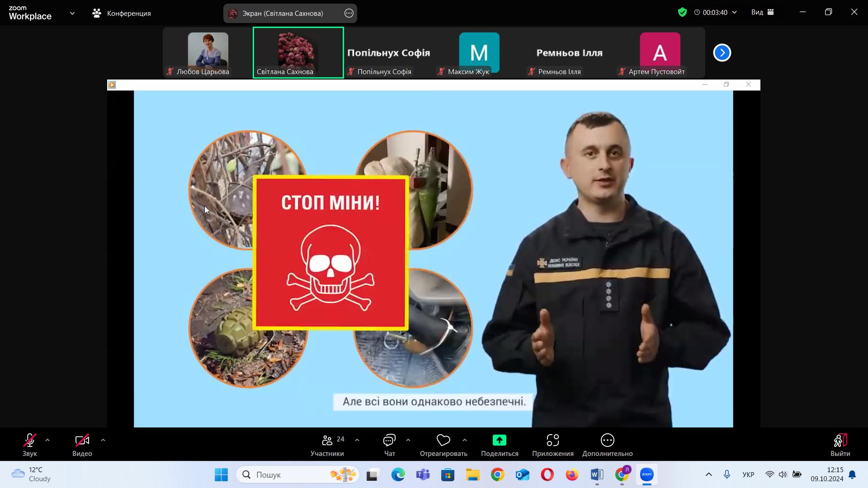Select the Conference tab
868x488 pixels.
click(x=122, y=13)
